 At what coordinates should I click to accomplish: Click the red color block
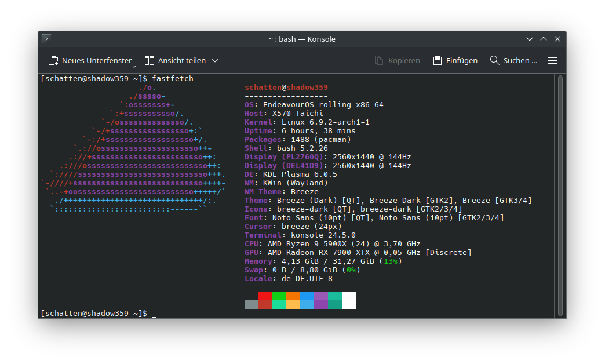tap(265, 296)
